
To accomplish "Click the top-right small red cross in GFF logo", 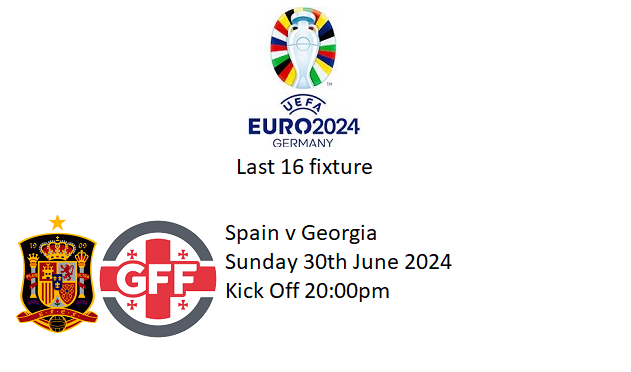I will tap(183, 254).
